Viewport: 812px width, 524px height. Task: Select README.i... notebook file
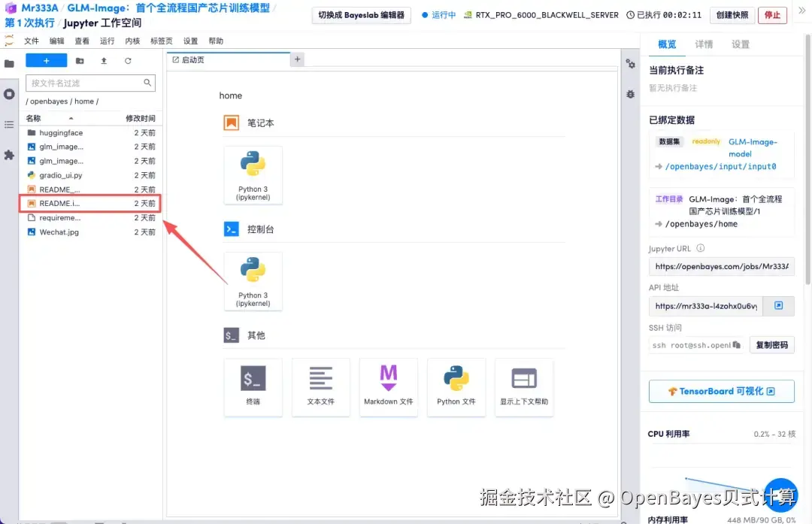click(91, 204)
